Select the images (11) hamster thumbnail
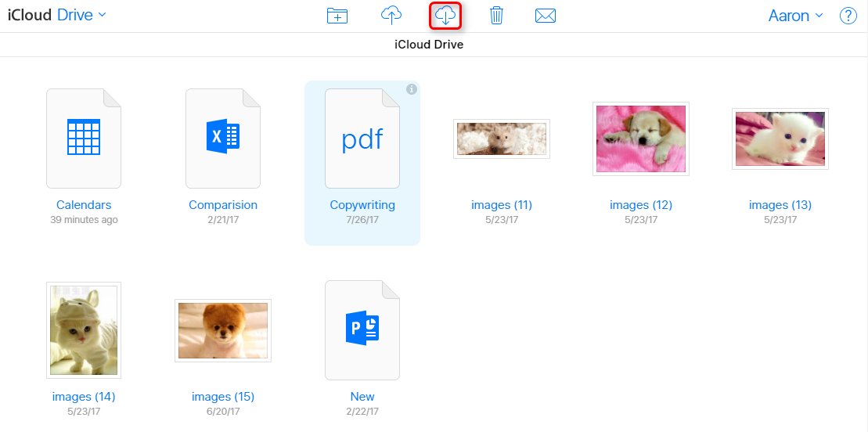Image resolution: width=868 pixels, height=432 pixels. (502, 139)
